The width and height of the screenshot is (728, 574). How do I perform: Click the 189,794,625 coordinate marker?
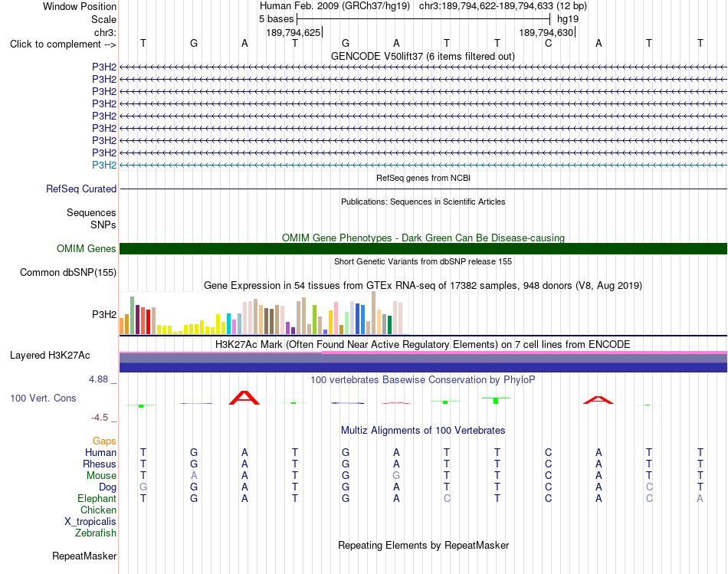(293, 32)
